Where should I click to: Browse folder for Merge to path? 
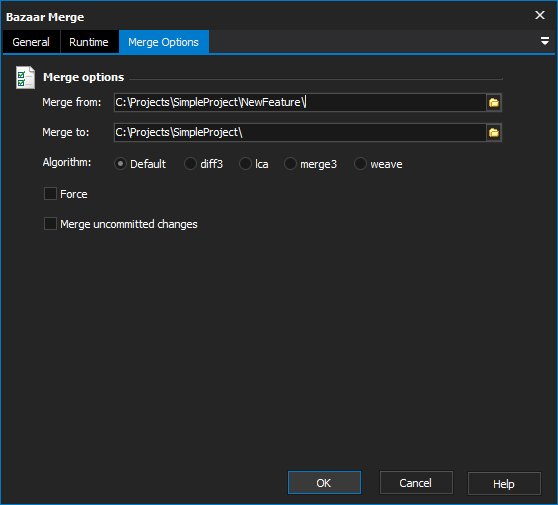[x=494, y=132]
